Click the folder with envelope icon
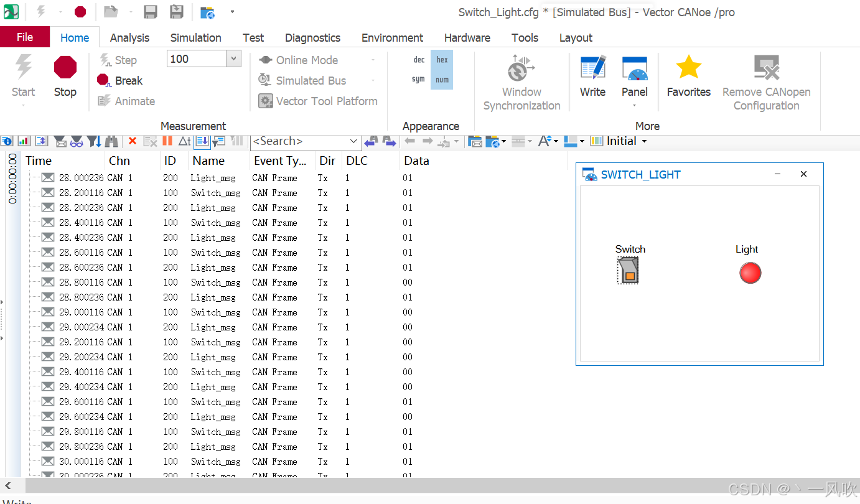Screen dimensions: 860x504 coord(475,141)
